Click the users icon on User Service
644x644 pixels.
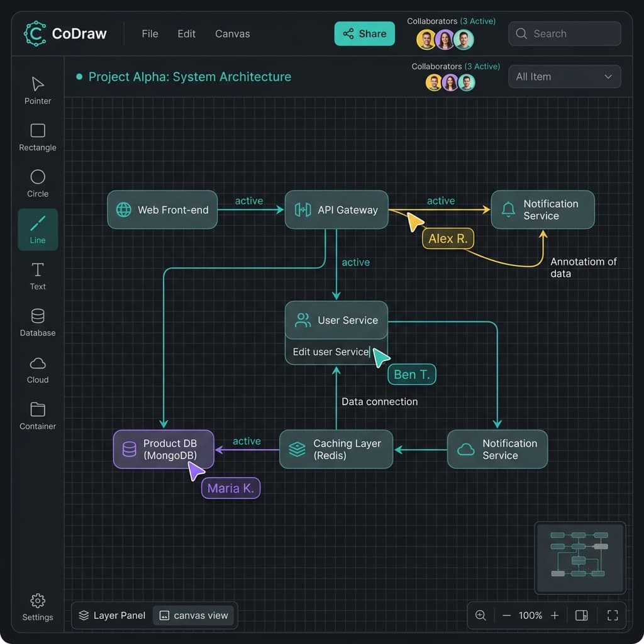click(x=303, y=320)
